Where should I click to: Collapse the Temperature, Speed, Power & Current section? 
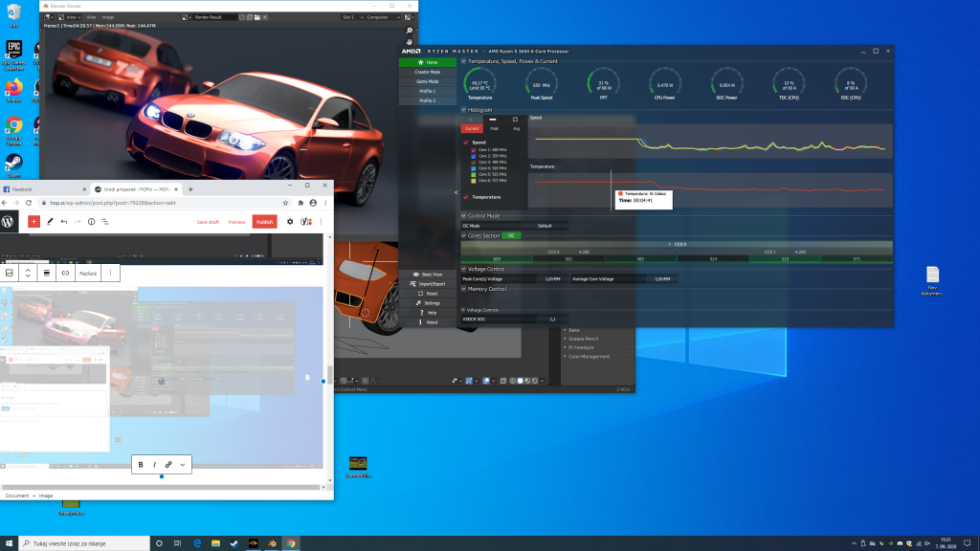[464, 61]
